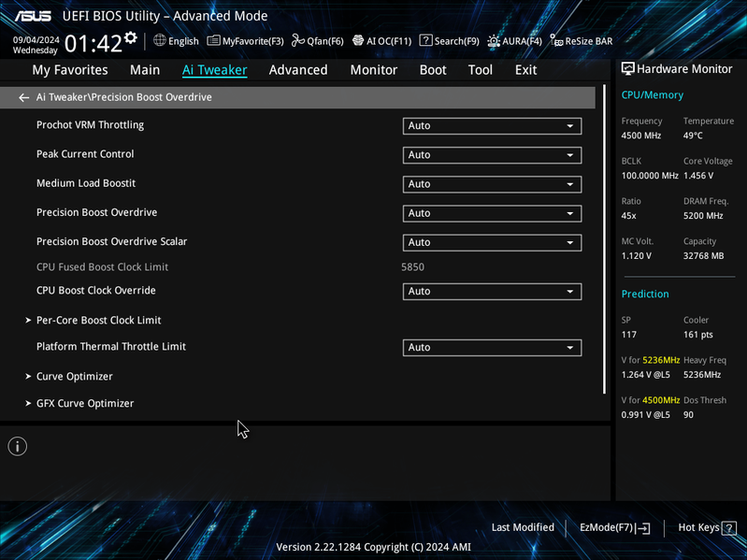The height and width of the screenshot is (560, 747).
Task: Switch to Exit tab
Action: (525, 70)
